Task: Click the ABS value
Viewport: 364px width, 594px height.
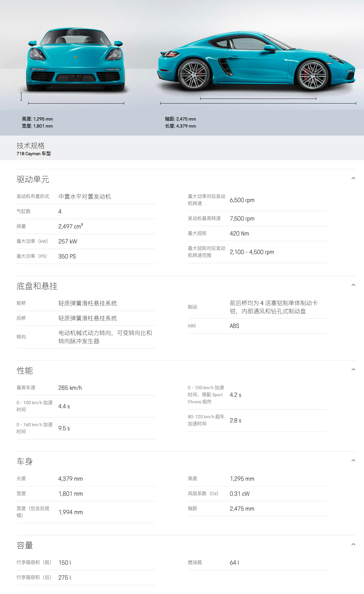Action: pos(234,326)
